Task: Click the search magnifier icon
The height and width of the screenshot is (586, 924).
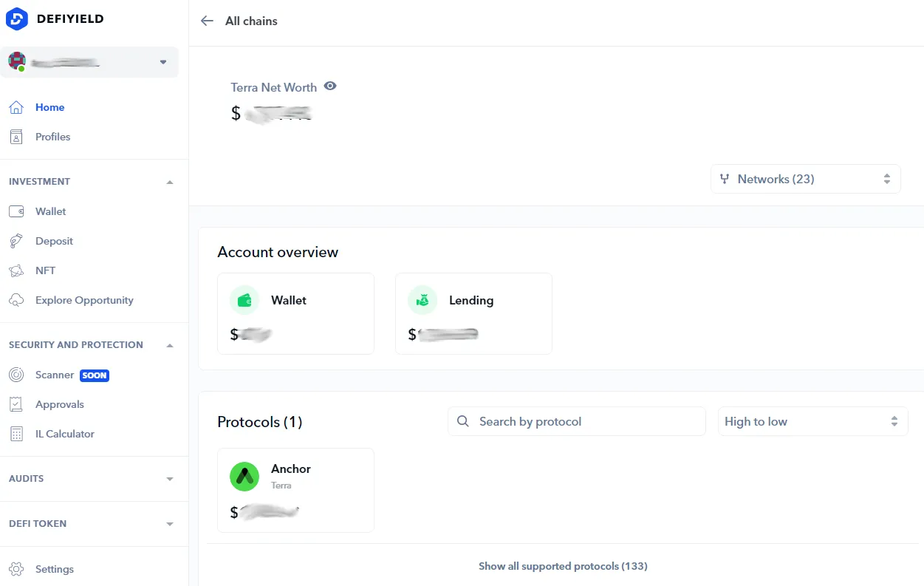Action: pos(463,421)
